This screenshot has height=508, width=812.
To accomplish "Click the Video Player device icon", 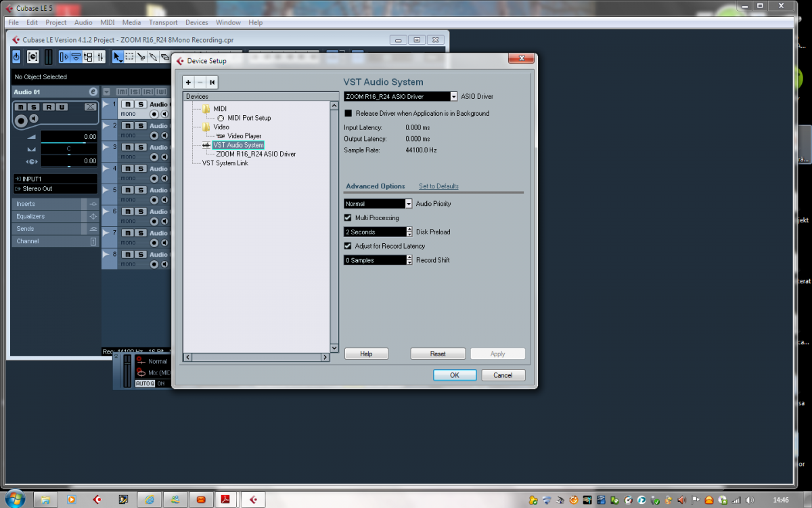I will point(221,136).
